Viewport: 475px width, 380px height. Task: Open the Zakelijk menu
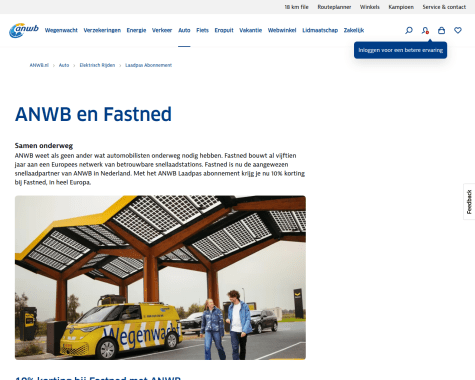(354, 30)
